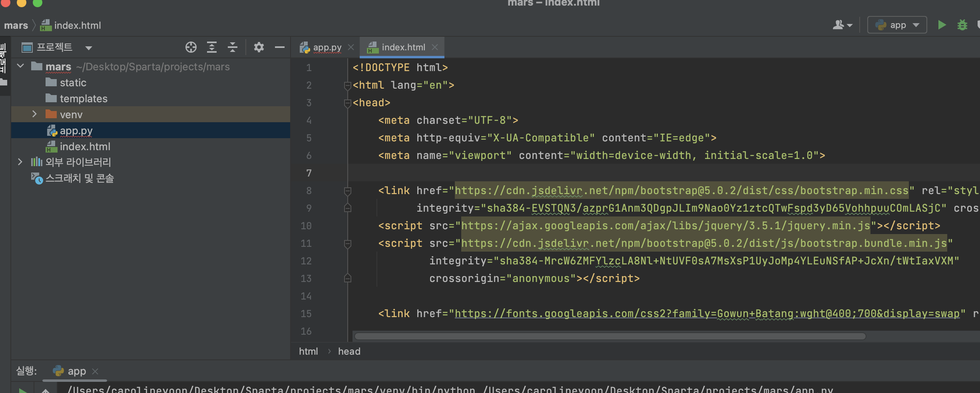980x393 pixels.
Task: Close the index.html editor tab
Action: (x=435, y=47)
